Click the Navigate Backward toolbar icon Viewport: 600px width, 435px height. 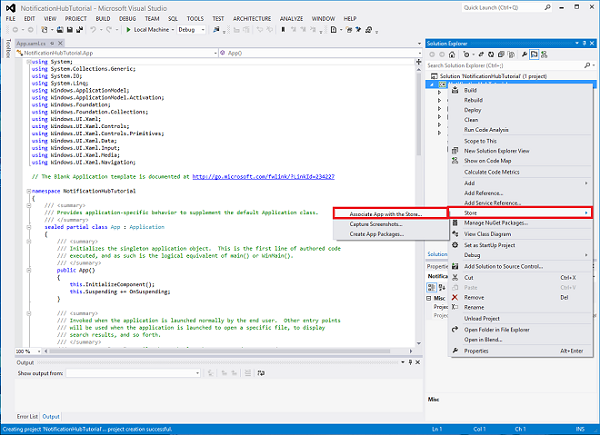(15, 29)
